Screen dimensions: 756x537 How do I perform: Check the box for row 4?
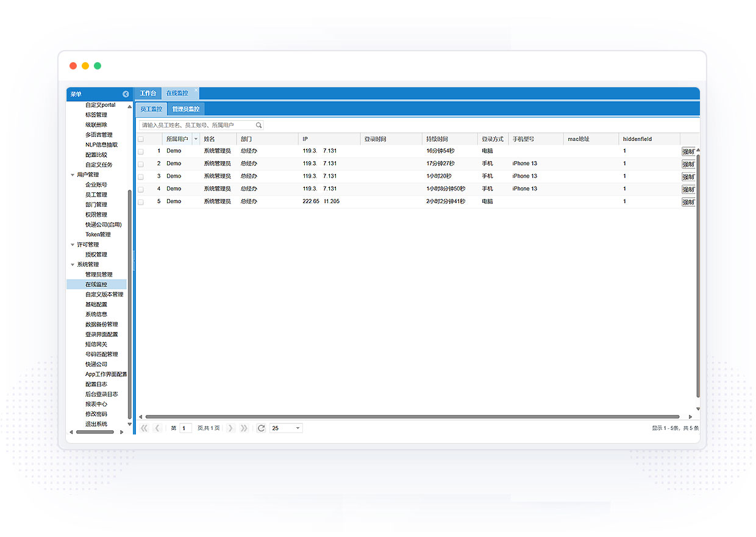click(141, 189)
